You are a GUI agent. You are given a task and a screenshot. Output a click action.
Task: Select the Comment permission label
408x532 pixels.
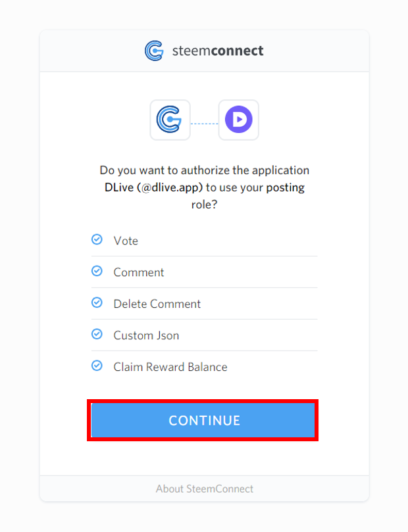click(139, 272)
